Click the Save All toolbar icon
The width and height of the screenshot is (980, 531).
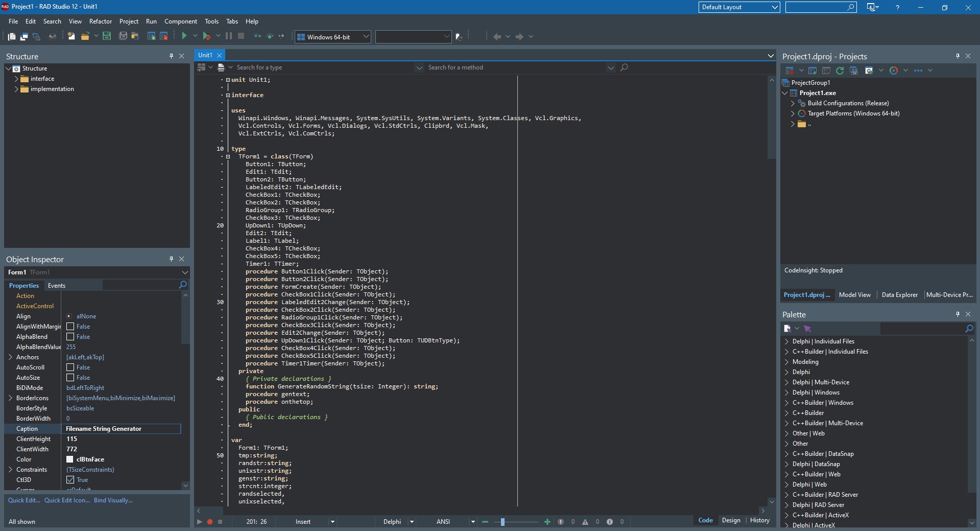(123, 36)
